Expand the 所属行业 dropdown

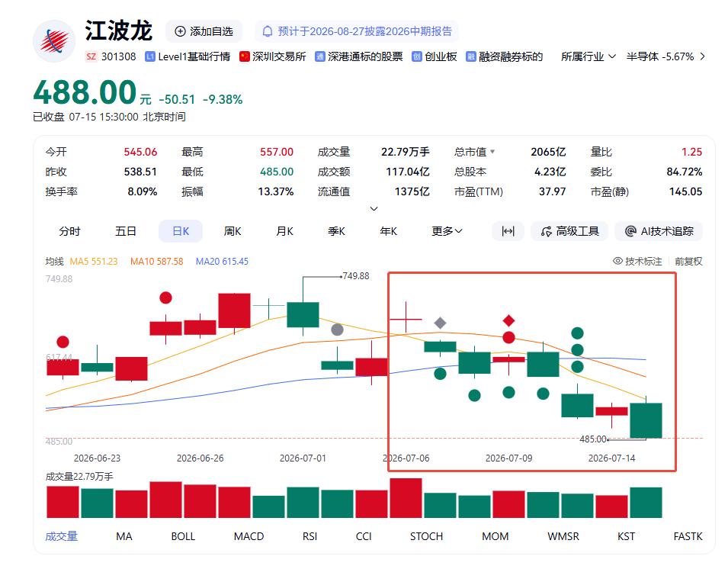[588, 56]
